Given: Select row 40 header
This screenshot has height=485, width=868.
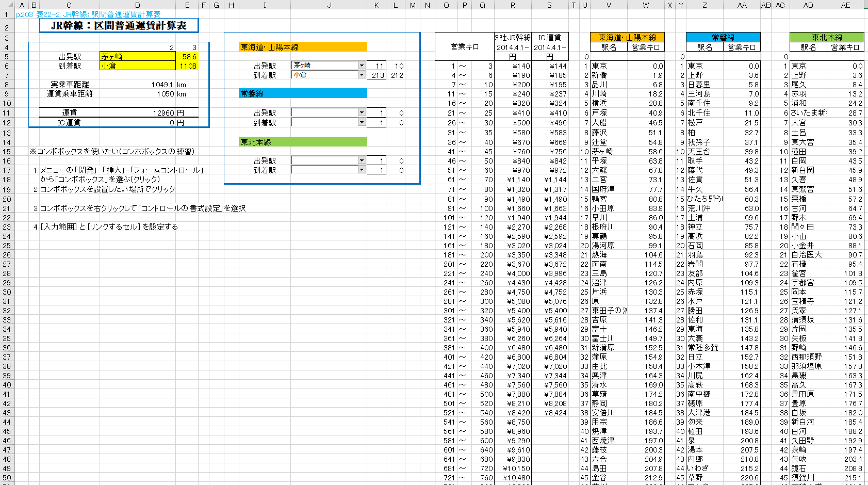Looking at the screenshot, I should point(7,385).
